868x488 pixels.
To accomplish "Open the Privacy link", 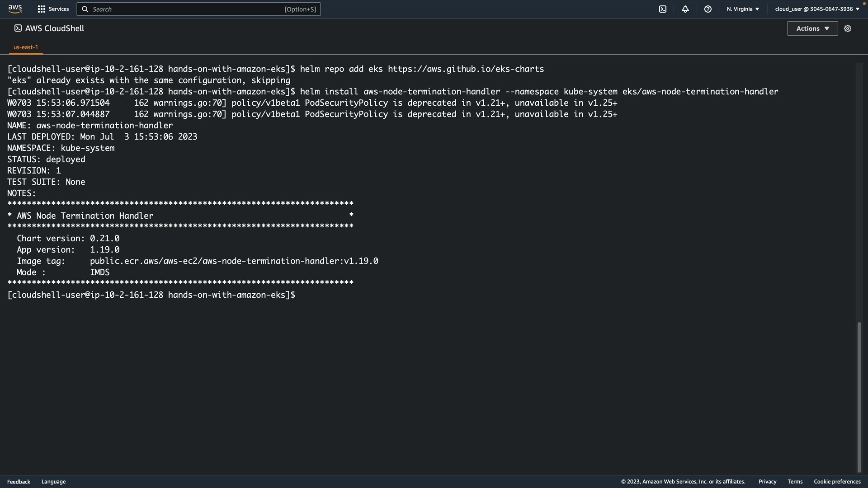I will (767, 482).
